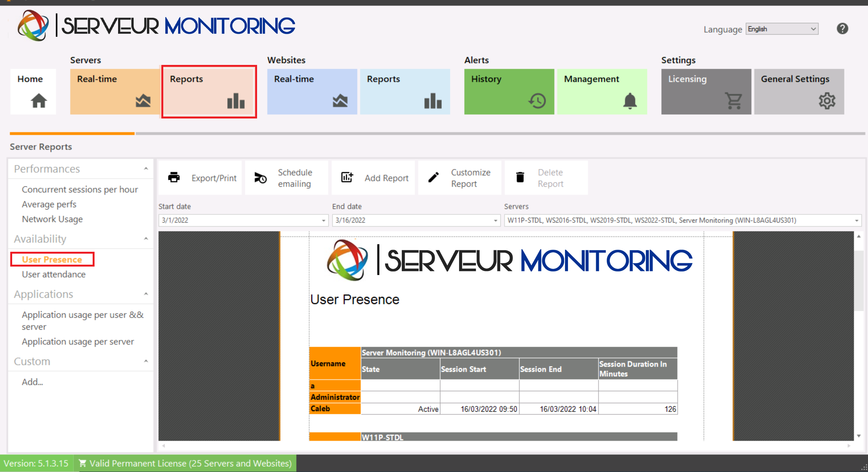Open the Licensing tile

(706, 92)
